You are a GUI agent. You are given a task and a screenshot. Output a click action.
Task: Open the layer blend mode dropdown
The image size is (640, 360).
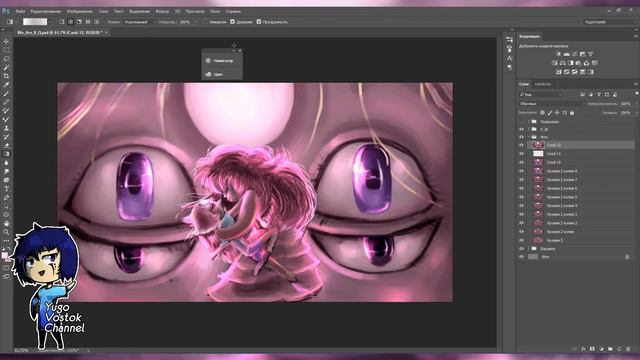(x=553, y=104)
